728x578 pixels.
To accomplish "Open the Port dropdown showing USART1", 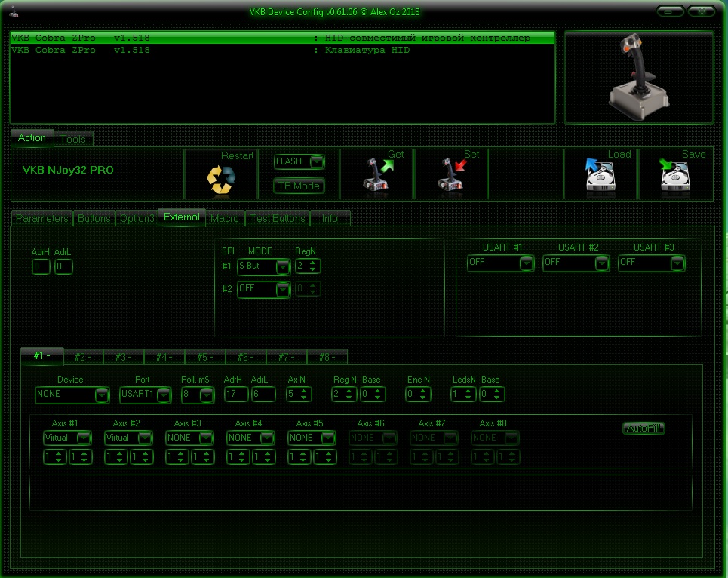I will [x=145, y=395].
